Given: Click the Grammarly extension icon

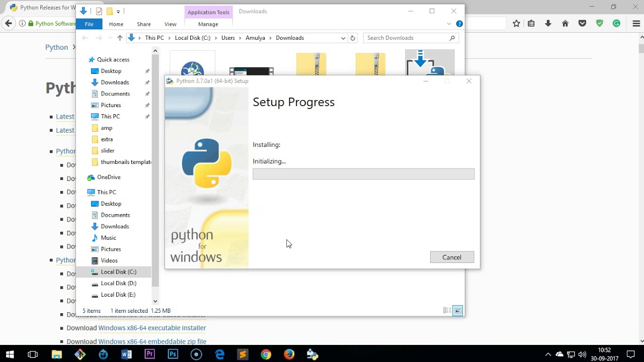Looking at the screenshot, I should pyautogui.click(x=616, y=23).
